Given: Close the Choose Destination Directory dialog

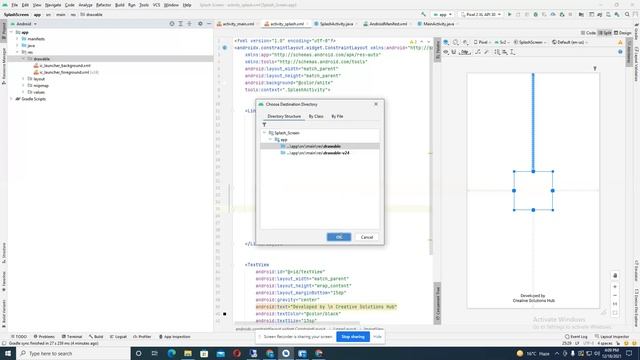Looking at the screenshot, I should point(376,104).
